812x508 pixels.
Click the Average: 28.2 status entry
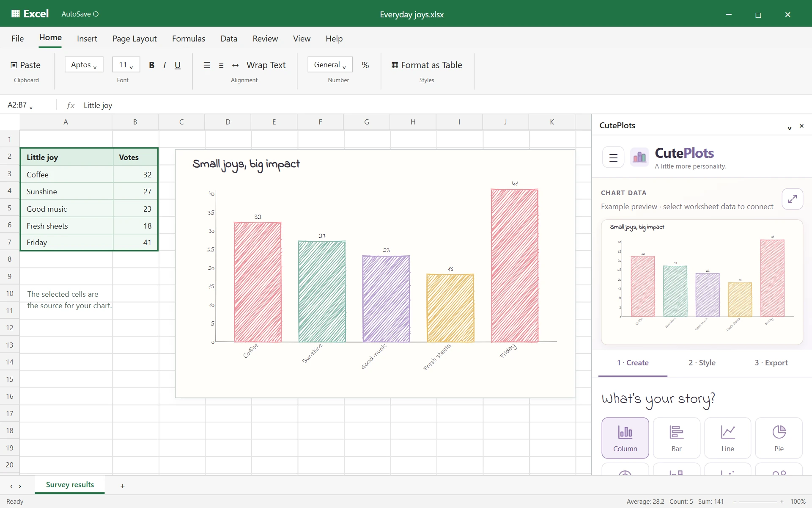[x=645, y=502]
